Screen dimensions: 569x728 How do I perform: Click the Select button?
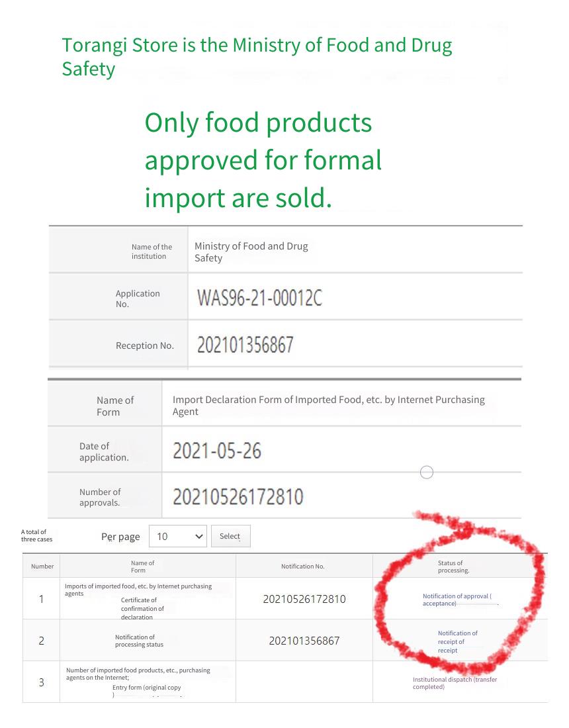pyautogui.click(x=231, y=536)
